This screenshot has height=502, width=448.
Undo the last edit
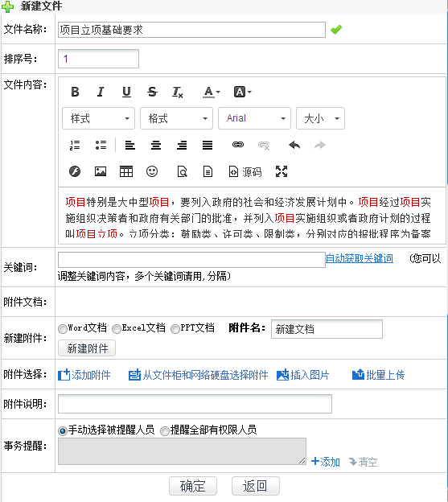[x=294, y=145]
